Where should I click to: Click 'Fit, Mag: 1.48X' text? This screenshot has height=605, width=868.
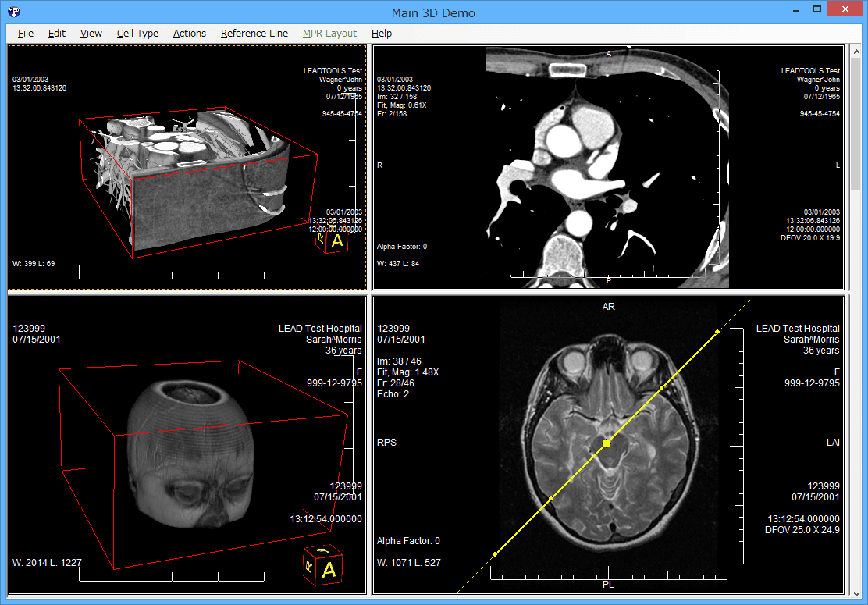click(408, 372)
